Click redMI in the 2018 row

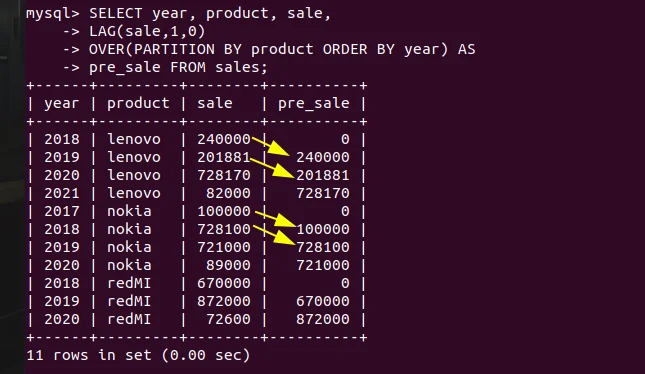click(129, 283)
